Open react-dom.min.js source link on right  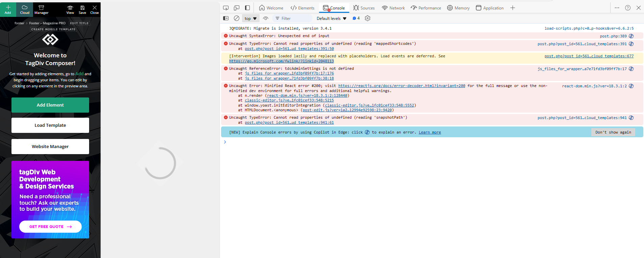pos(594,86)
